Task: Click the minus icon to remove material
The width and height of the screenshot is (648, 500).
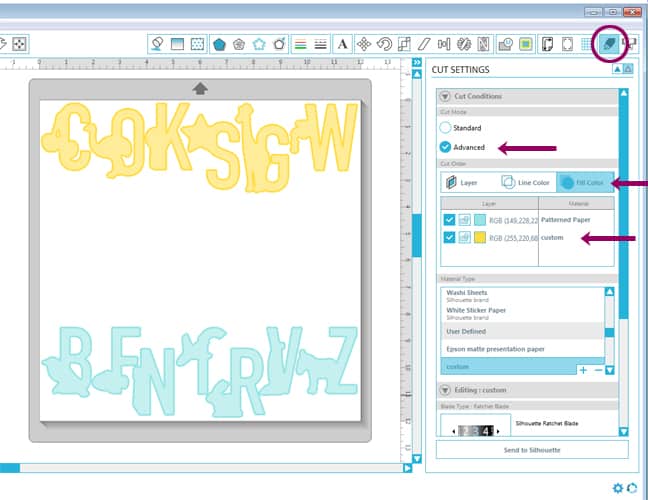Action: [598, 370]
